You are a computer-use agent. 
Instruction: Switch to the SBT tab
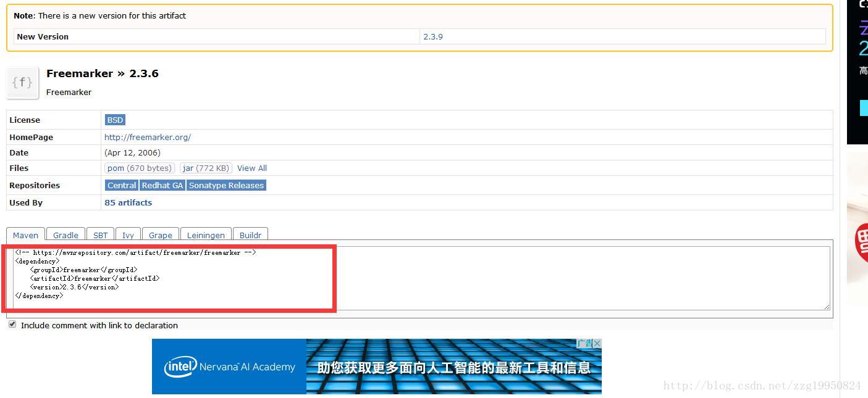(100, 234)
